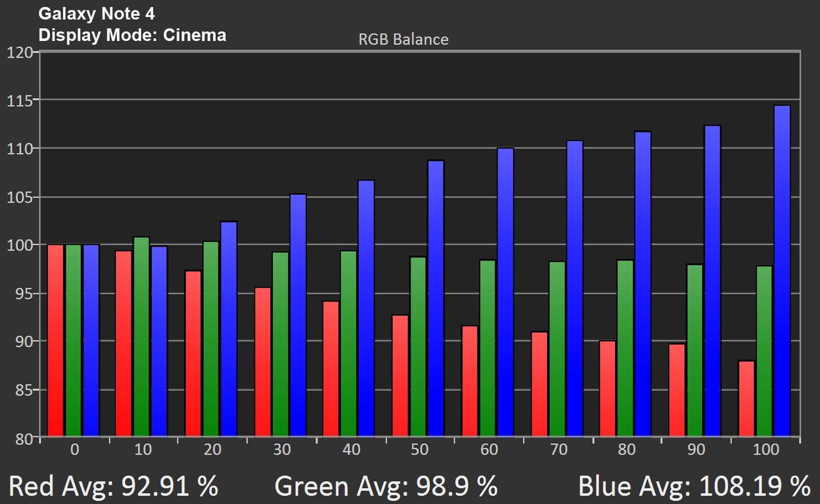The image size is (820, 504).
Task: Click the y-axis label 115
Action: (19, 101)
